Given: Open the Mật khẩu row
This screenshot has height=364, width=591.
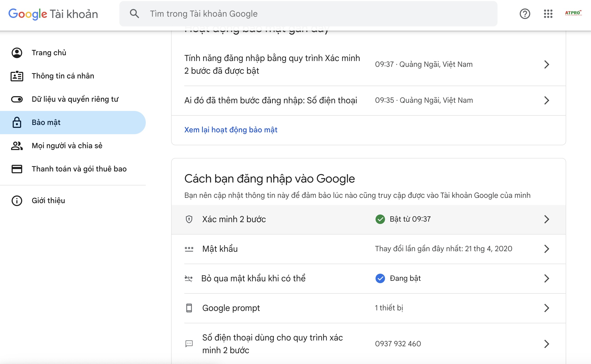Looking at the screenshot, I should click(369, 249).
